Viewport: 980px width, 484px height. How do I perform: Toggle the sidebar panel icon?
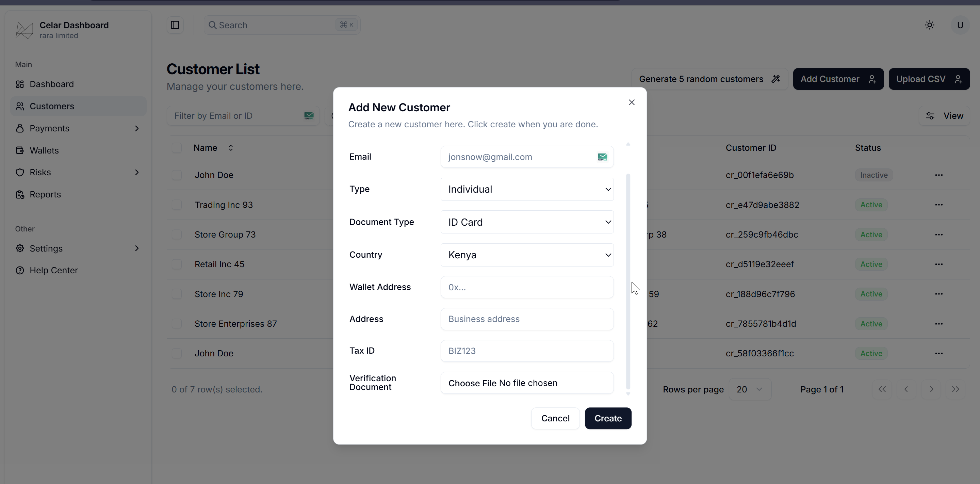tap(175, 25)
